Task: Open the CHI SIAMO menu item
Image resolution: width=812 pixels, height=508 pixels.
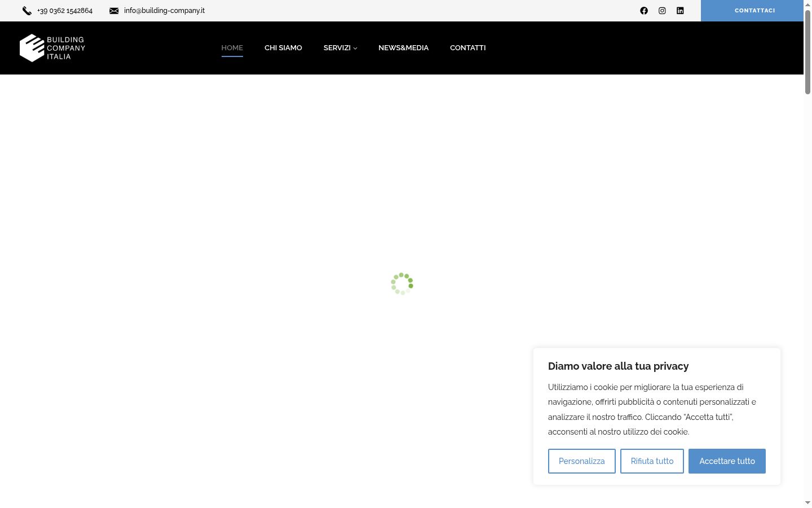Action: (x=283, y=48)
